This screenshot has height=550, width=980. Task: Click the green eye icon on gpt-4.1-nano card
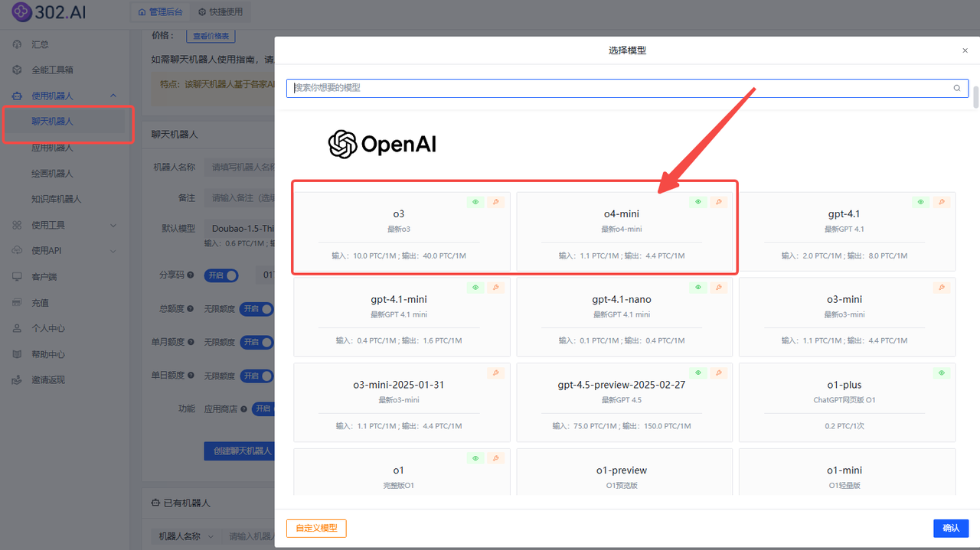click(697, 288)
